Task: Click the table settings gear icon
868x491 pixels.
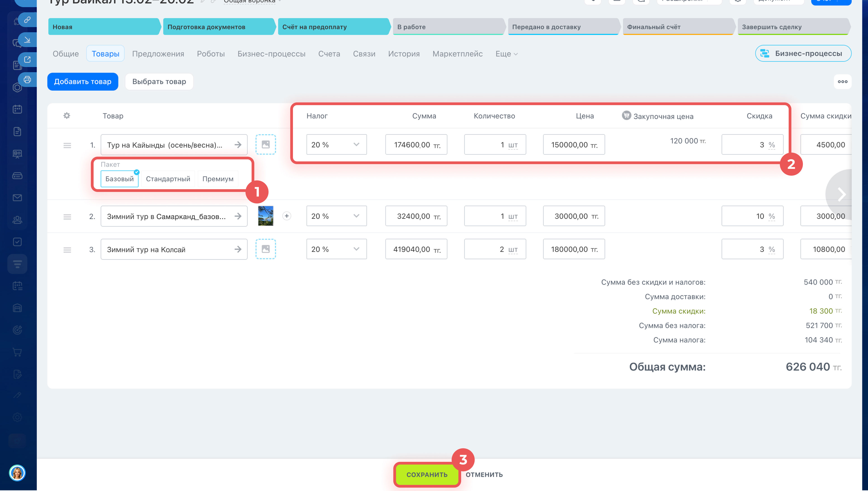Action: point(67,116)
